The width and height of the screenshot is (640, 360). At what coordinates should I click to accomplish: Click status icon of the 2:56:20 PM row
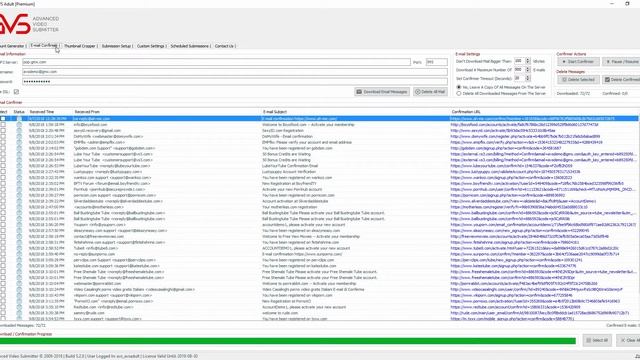[19, 224]
